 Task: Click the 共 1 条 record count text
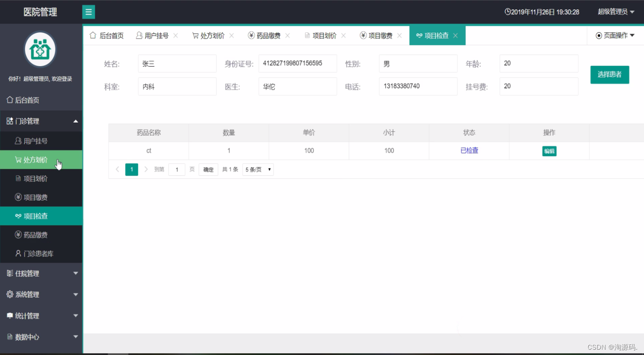(x=230, y=170)
